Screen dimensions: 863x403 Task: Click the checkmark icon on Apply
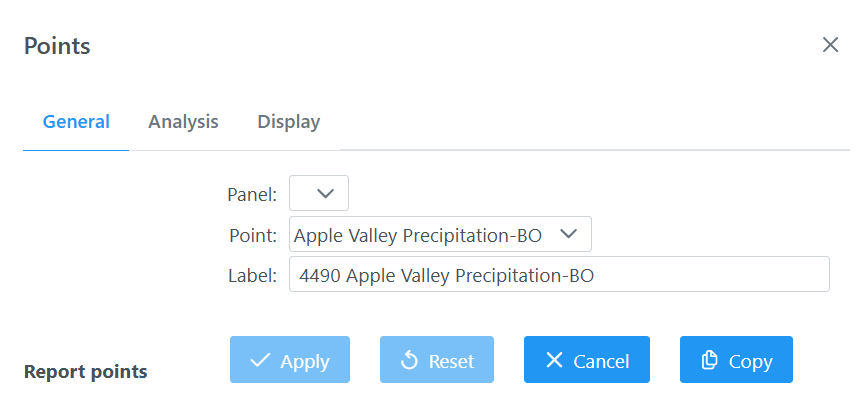260,361
